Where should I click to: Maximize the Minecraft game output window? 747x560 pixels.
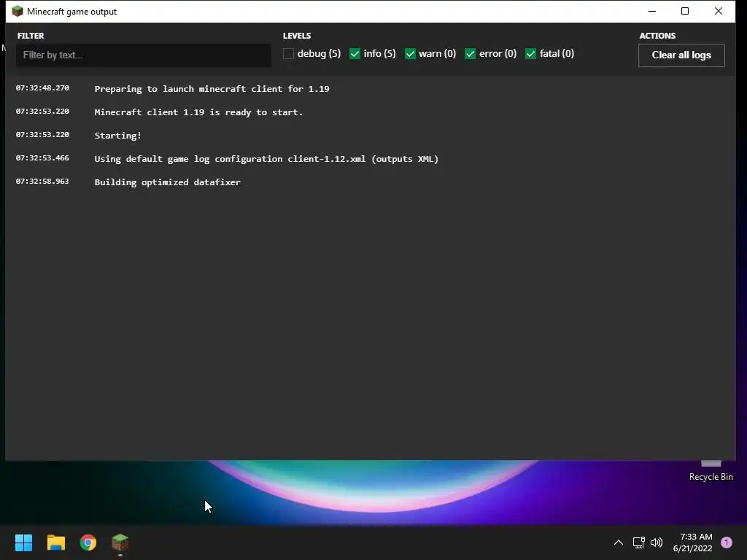(685, 11)
